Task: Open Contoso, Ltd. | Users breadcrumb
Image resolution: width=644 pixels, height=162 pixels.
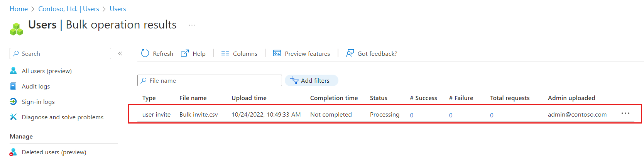Action: [x=69, y=9]
